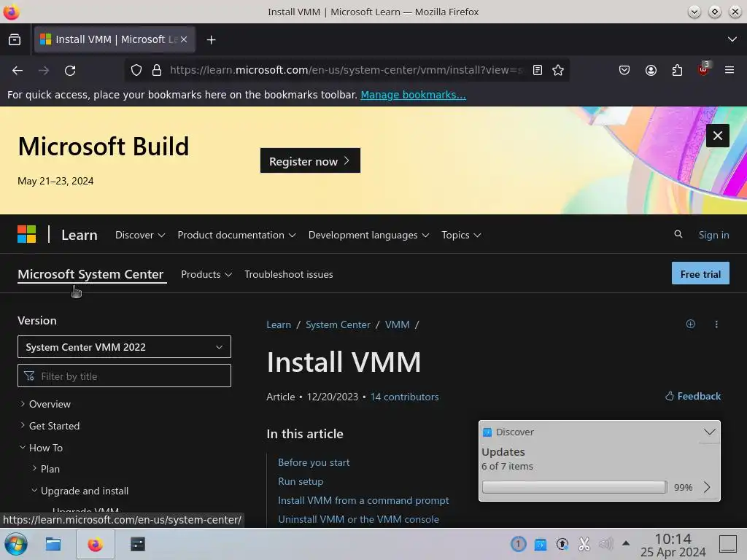The width and height of the screenshot is (747, 560).
Task: Close the Install VMM tab
Action: point(184,39)
